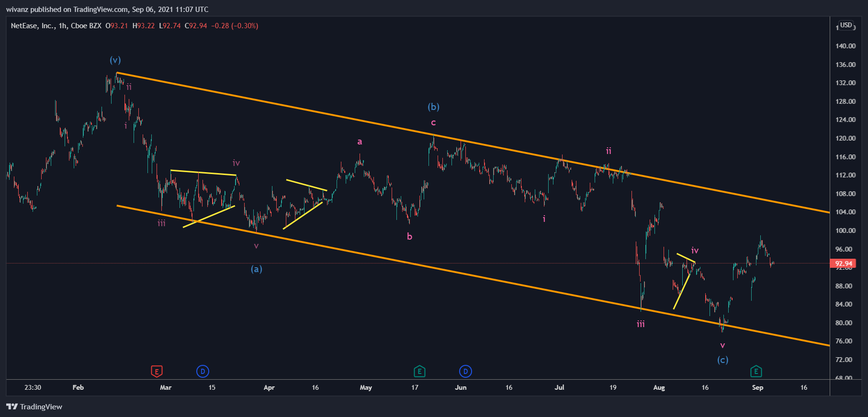
Task: Click the 23:30 time axis label
Action: (x=33, y=387)
